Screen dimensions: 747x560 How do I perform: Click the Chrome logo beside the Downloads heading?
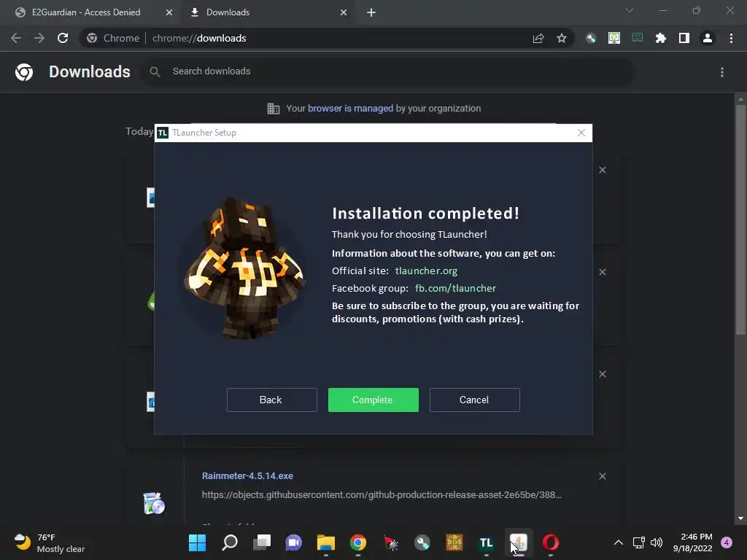24,72
